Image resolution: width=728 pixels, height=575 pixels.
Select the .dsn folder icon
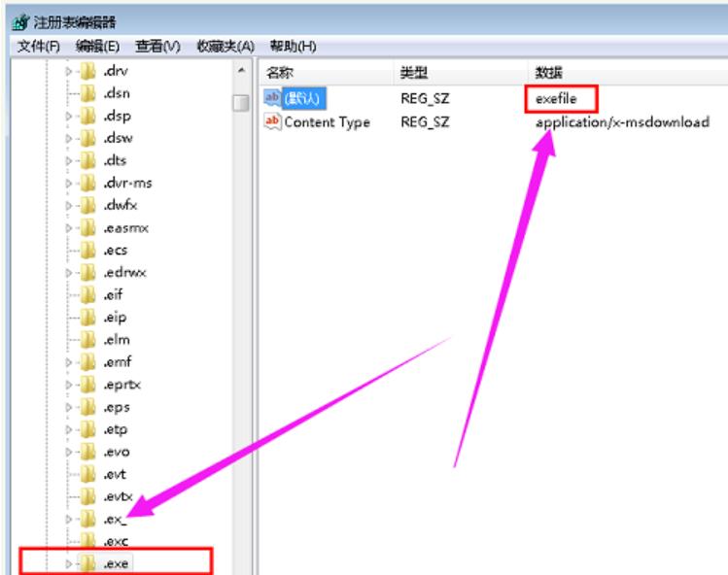[88, 93]
